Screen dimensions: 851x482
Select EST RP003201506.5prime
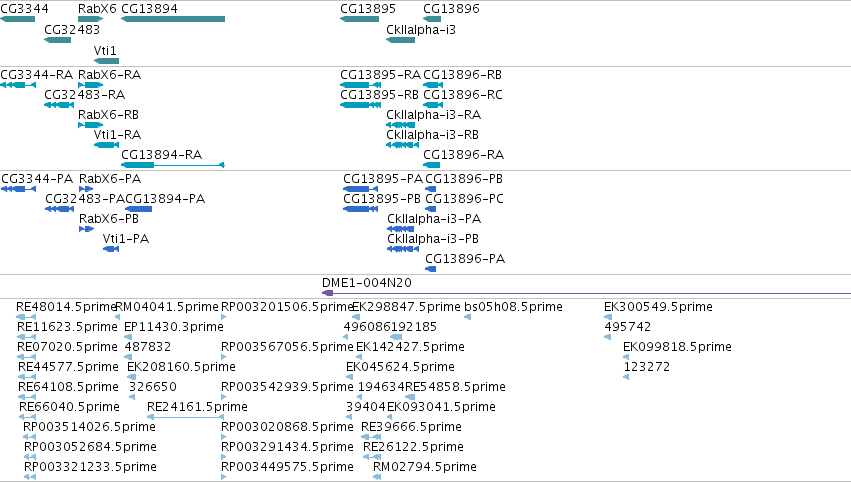(288, 307)
